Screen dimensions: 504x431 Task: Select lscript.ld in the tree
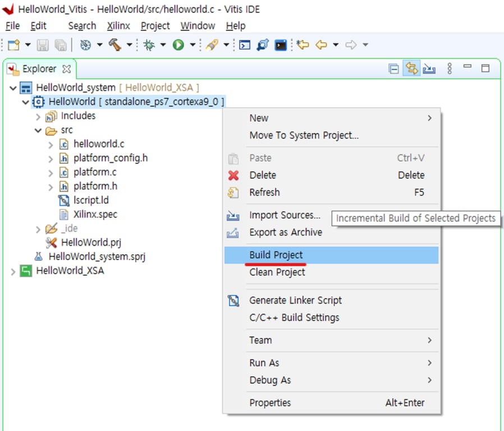91,200
